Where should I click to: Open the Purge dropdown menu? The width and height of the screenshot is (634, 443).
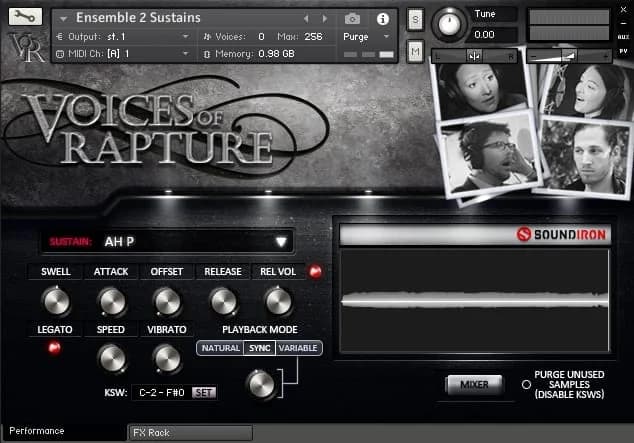[366, 37]
